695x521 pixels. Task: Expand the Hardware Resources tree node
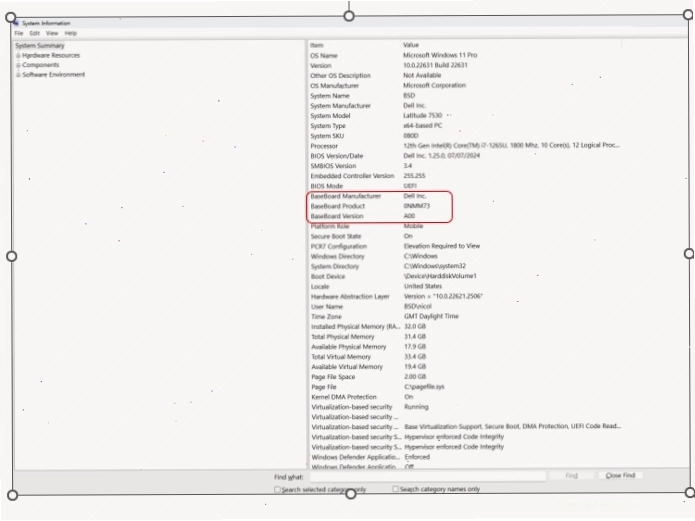18,55
